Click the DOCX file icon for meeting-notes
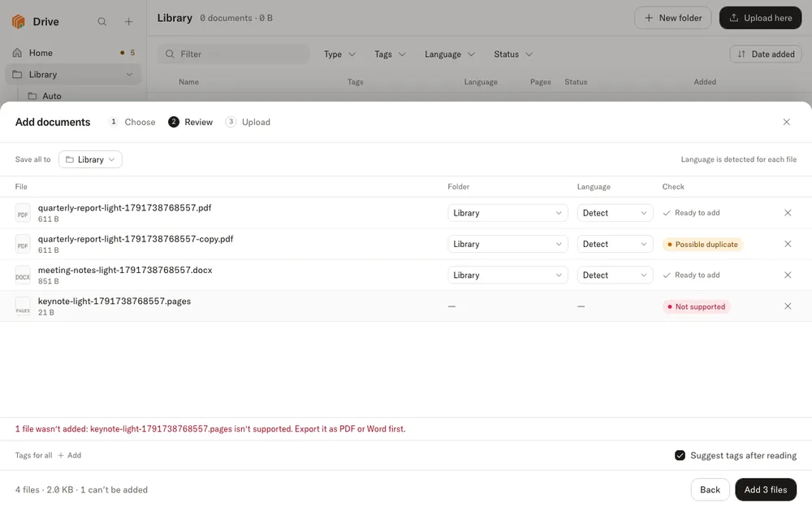The height and width of the screenshot is (508, 812). pos(23,276)
